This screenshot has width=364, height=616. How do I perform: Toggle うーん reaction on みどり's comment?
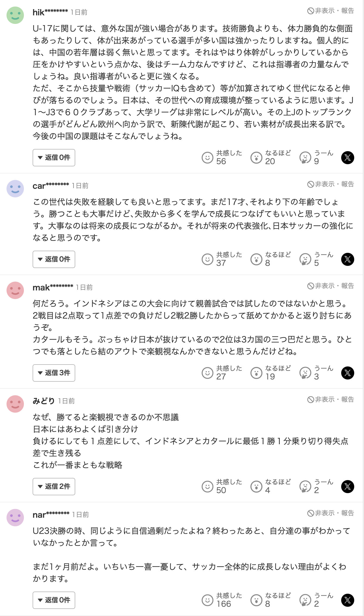pos(305,487)
